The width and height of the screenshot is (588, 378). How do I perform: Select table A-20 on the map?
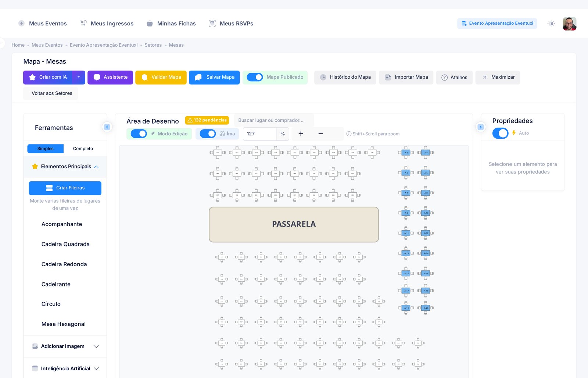point(426,308)
